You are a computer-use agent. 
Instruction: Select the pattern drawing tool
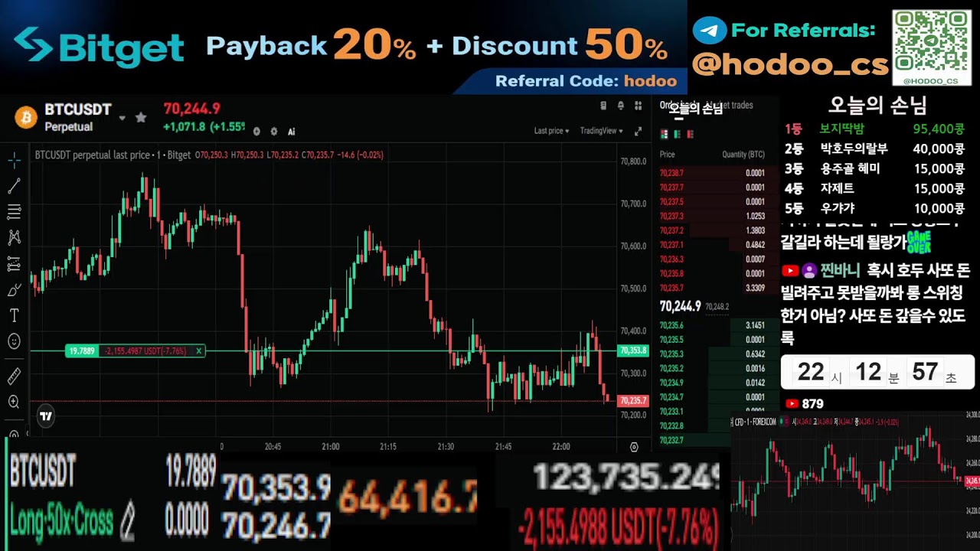click(x=14, y=238)
